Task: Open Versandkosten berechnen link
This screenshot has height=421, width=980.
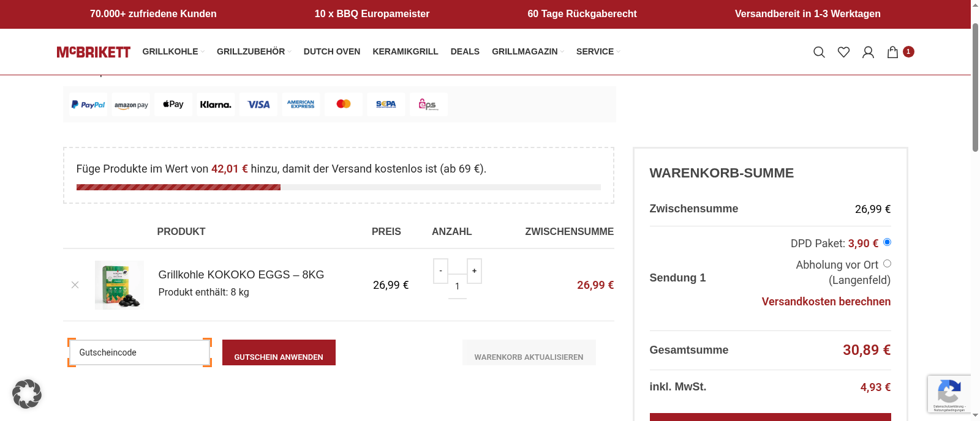Action: (x=826, y=302)
